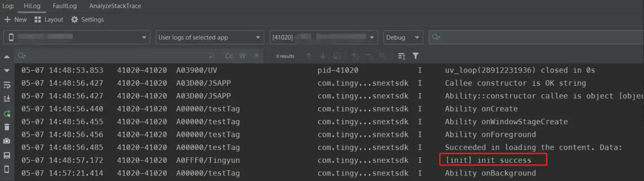The image size is (644, 181).
Task: Clear logs with trash icon
Action: click(x=7, y=127)
